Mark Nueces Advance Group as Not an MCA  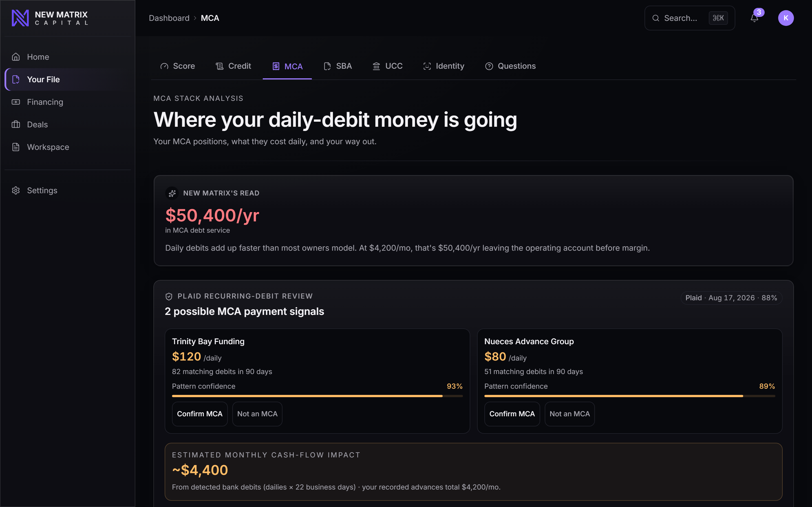[570, 414]
